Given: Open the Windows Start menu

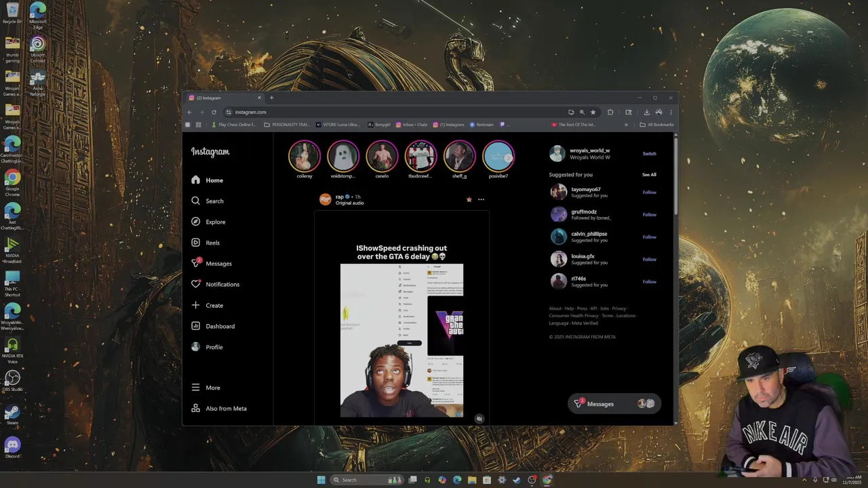Looking at the screenshot, I should pyautogui.click(x=321, y=480).
